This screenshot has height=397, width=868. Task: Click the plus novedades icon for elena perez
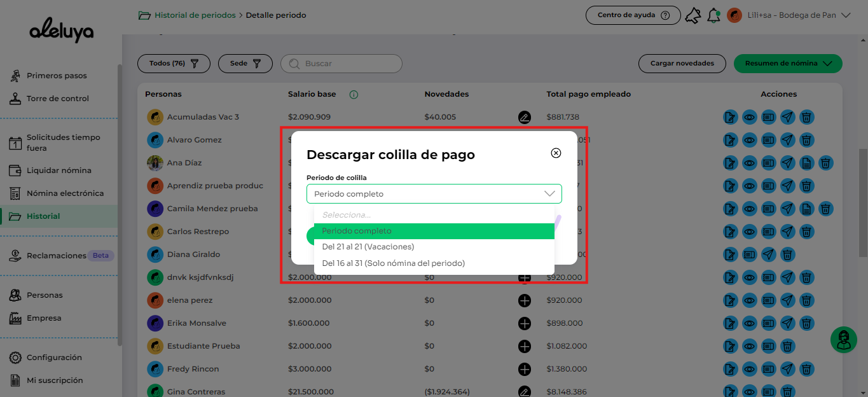point(524,300)
